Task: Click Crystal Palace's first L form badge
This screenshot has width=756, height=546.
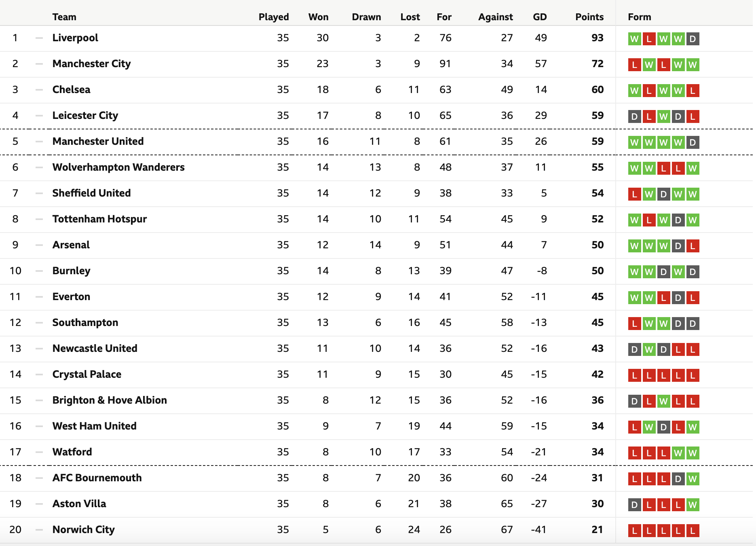Action: (x=634, y=375)
